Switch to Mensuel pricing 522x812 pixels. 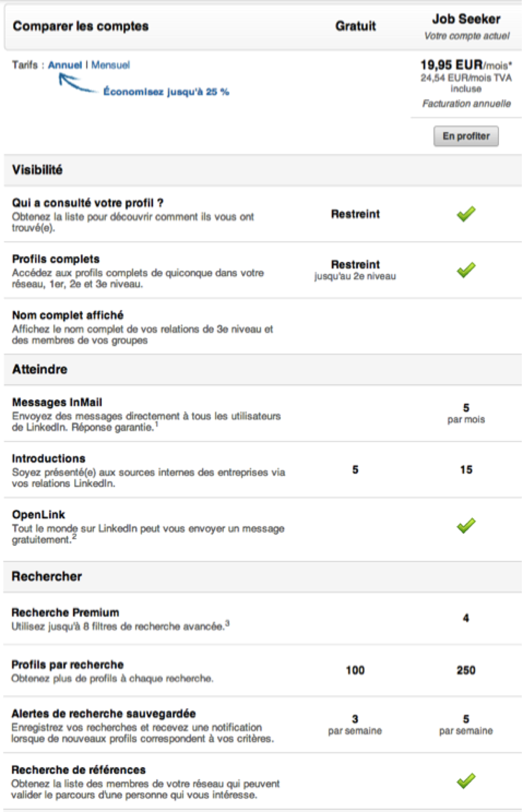click(111, 65)
